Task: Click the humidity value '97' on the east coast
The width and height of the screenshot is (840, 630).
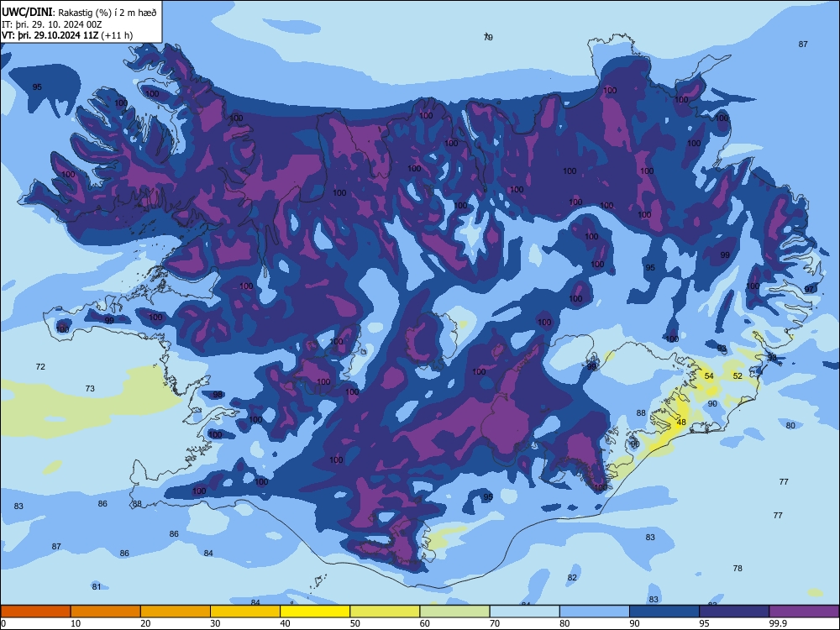Action: point(809,289)
